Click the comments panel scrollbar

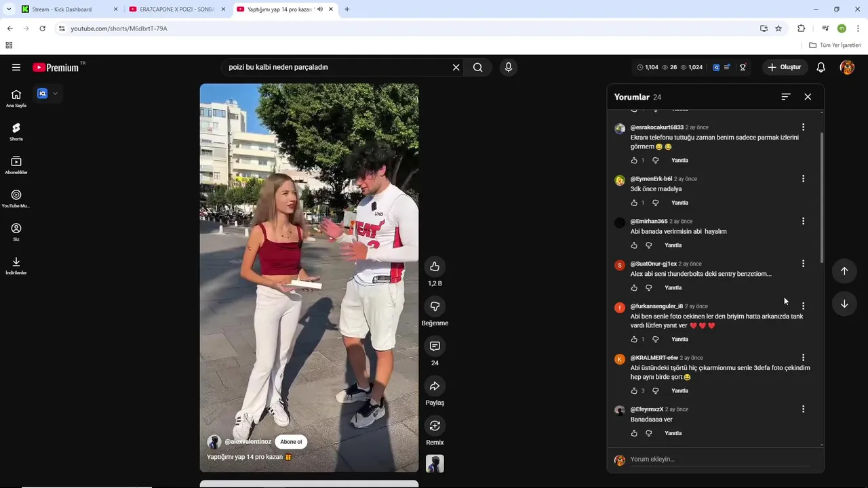pos(822,197)
